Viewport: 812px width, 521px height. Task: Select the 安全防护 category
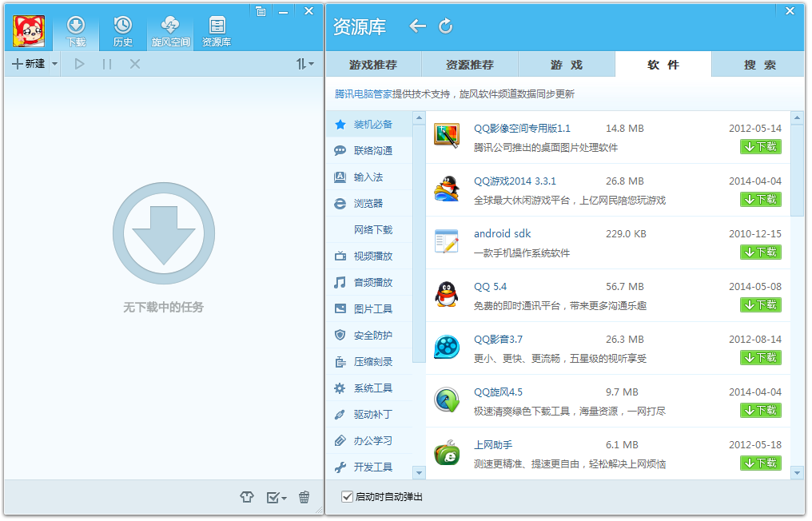coord(372,335)
